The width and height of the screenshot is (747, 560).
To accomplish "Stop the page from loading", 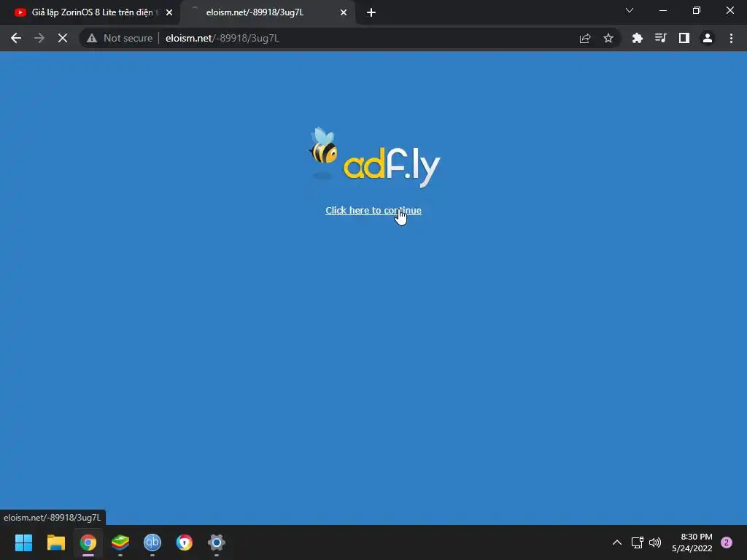I will [x=63, y=38].
